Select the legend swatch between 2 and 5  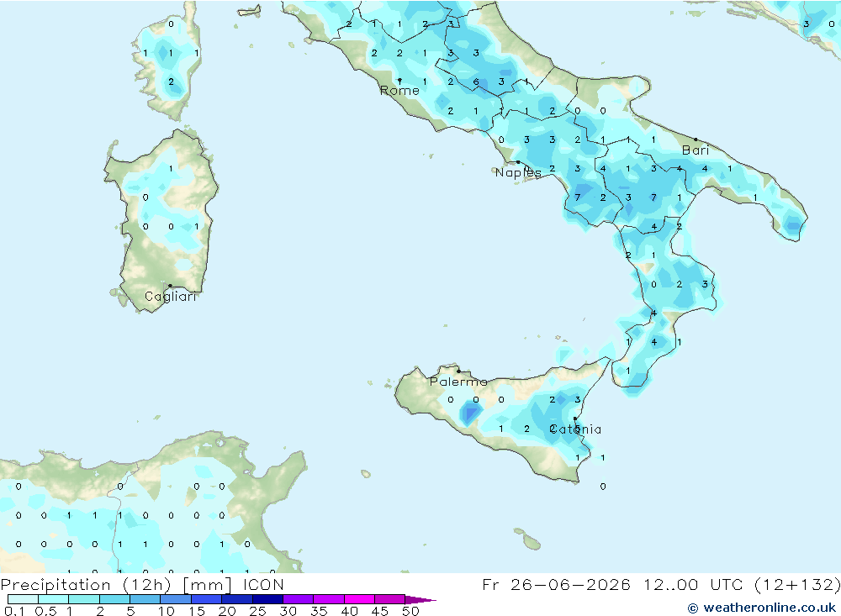tap(114, 599)
